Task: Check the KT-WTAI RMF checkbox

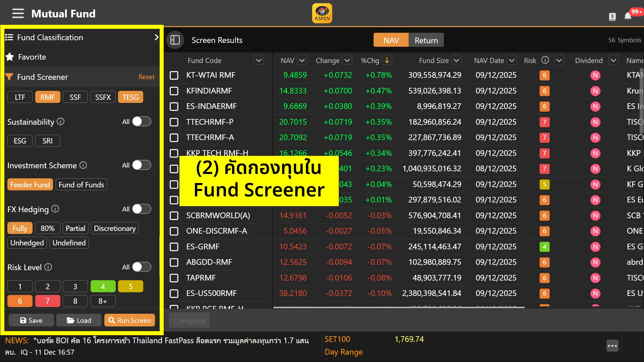Action: click(x=174, y=75)
